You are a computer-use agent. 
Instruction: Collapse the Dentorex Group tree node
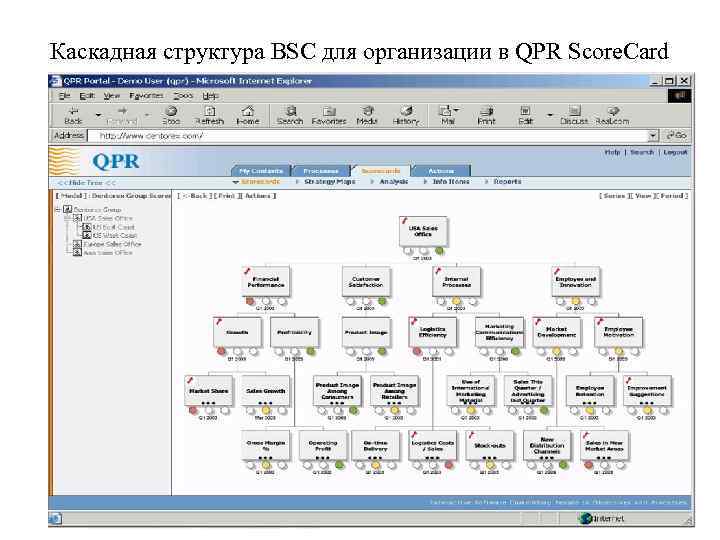click(x=58, y=209)
